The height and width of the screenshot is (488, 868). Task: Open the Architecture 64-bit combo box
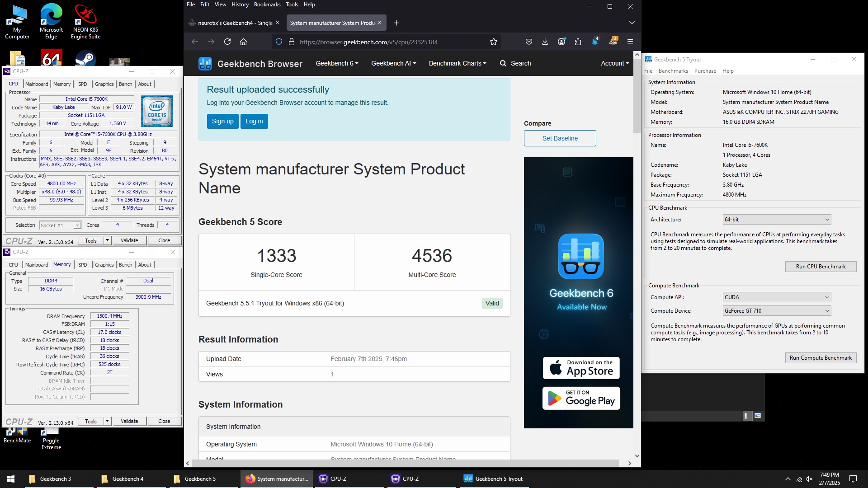777,220
